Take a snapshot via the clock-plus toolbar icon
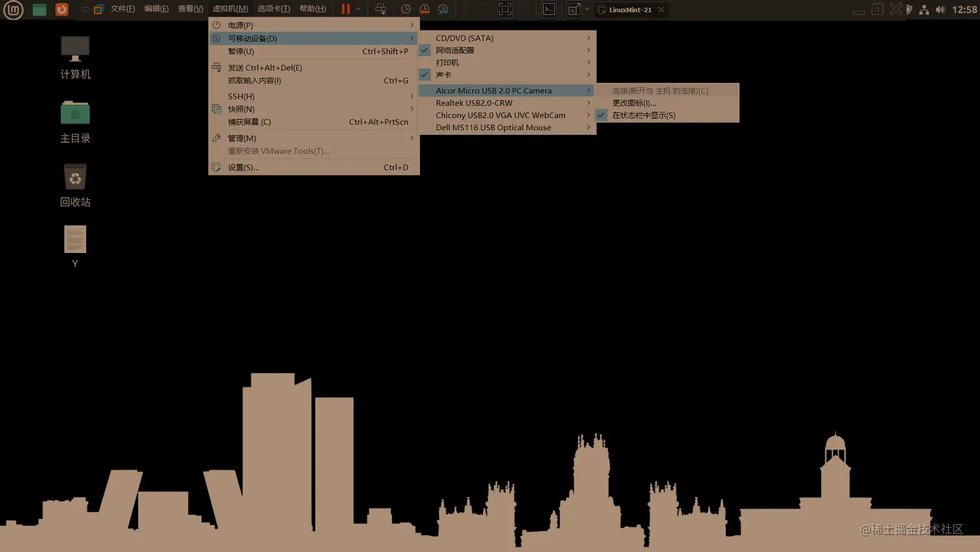980x552 pixels. point(405,9)
